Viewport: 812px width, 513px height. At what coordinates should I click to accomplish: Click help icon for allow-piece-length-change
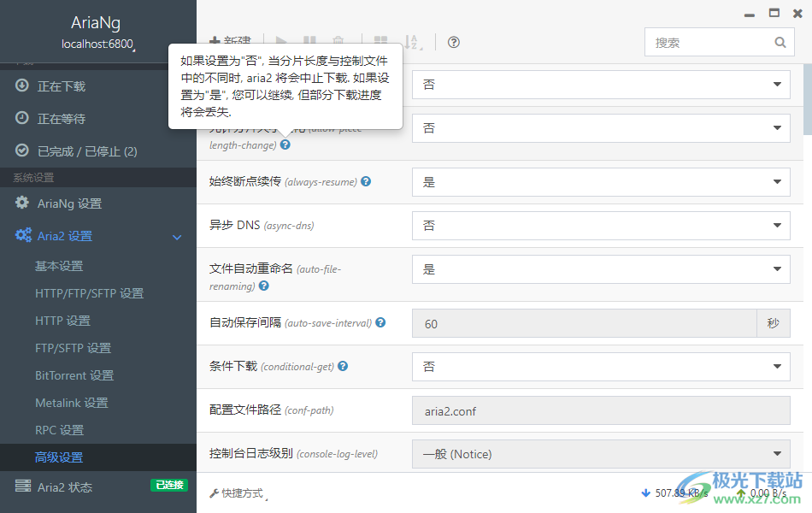click(x=285, y=144)
